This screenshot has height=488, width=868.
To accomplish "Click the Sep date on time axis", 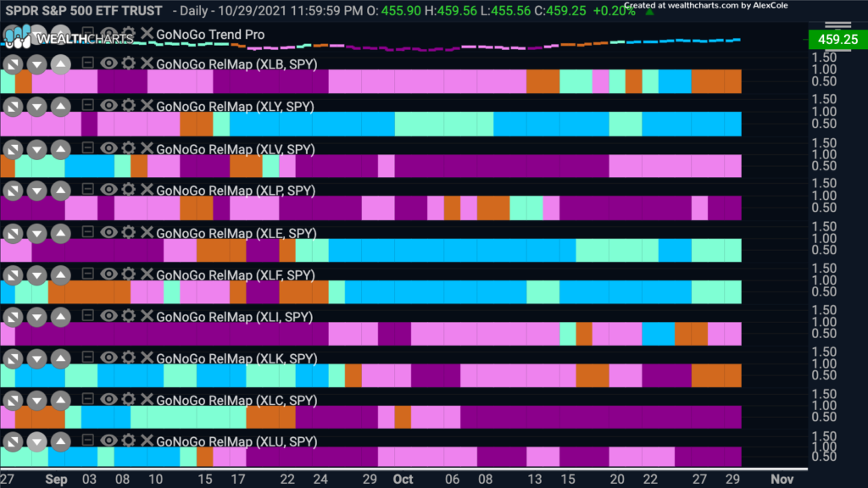I will coord(56,480).
